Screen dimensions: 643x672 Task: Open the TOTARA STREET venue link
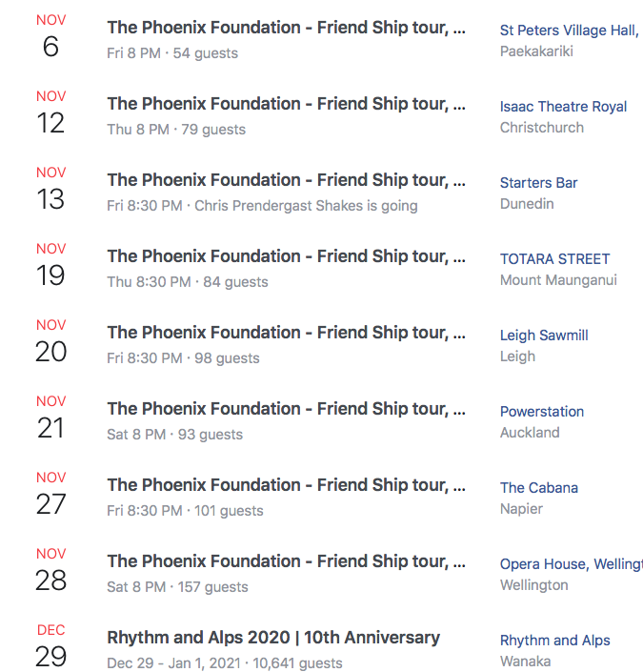coord(554,259)
